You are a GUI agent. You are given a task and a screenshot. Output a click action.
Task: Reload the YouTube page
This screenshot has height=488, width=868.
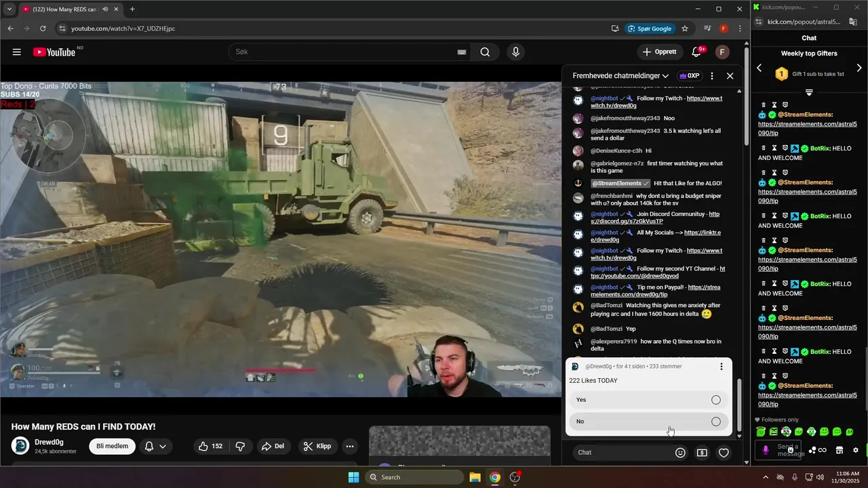[x=43, y=28]
